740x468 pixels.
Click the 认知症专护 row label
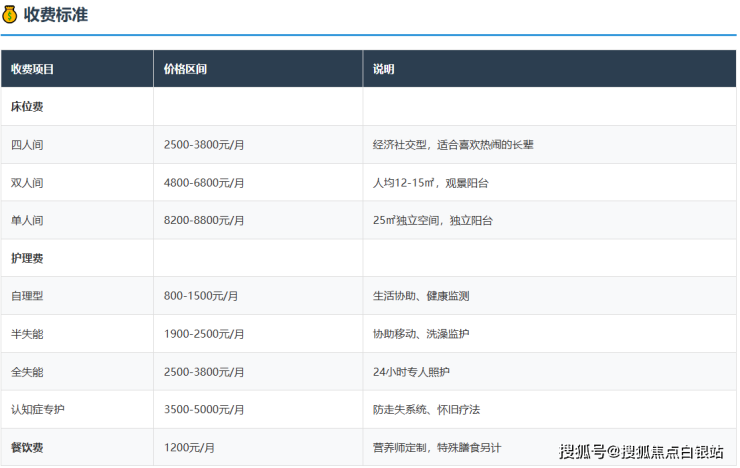click(38, 410)
